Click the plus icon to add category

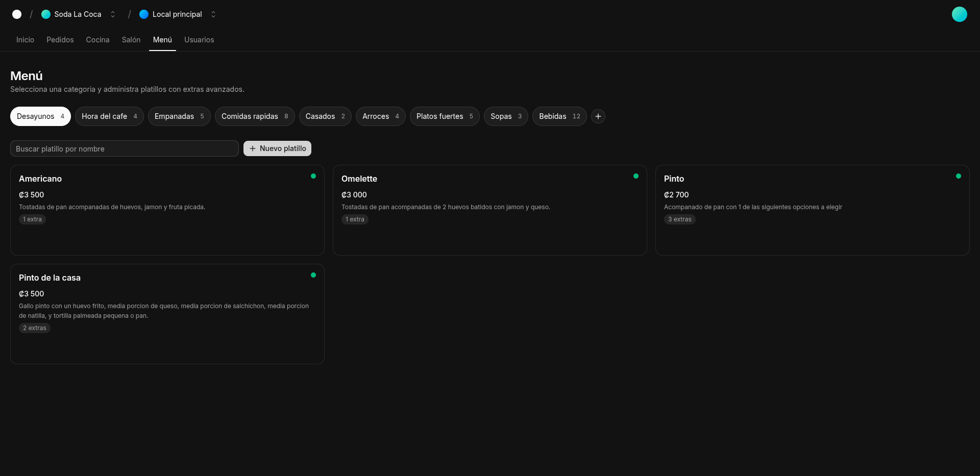[598, 116]
